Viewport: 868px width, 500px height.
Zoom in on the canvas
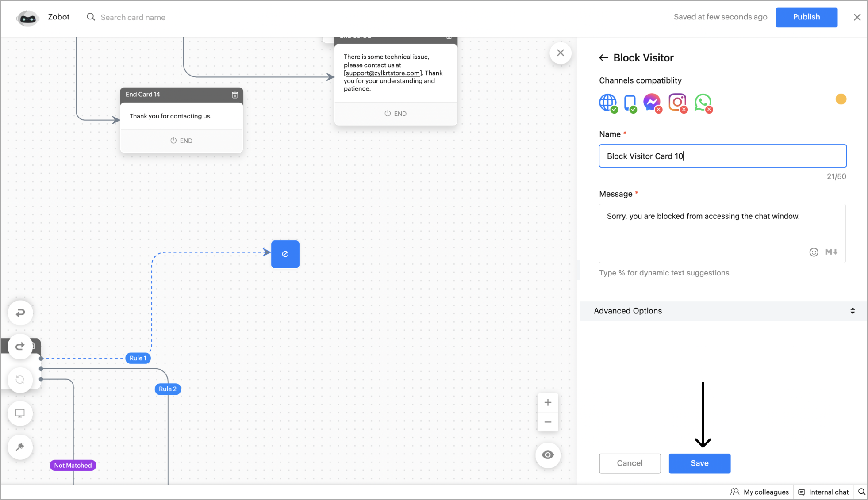(548, 402)
